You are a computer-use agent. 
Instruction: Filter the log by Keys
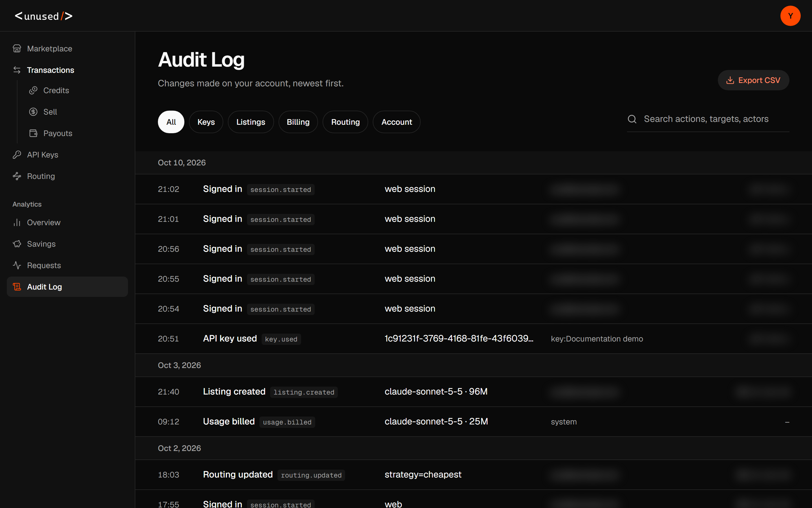click(x=206, y=122)
